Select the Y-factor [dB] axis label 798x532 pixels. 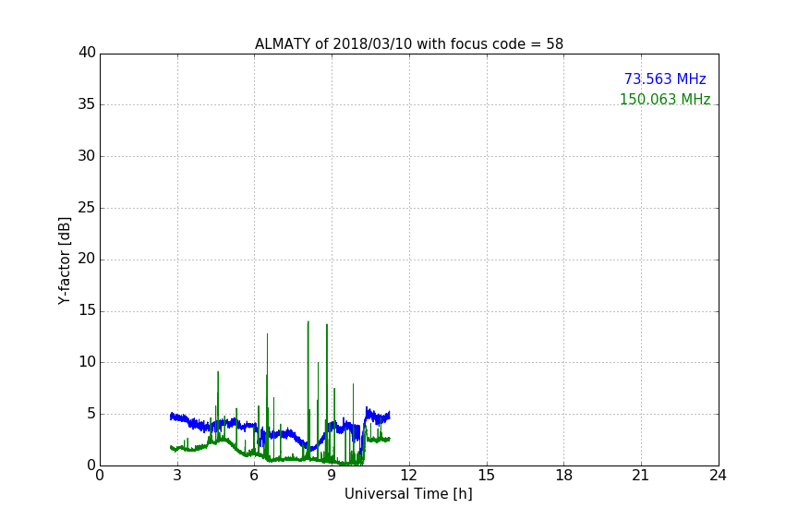(64, 260)
